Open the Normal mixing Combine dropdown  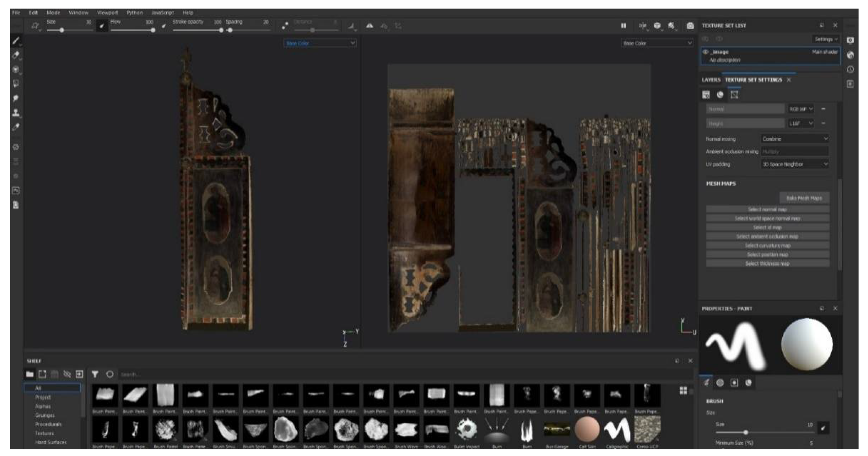point(795,138)
